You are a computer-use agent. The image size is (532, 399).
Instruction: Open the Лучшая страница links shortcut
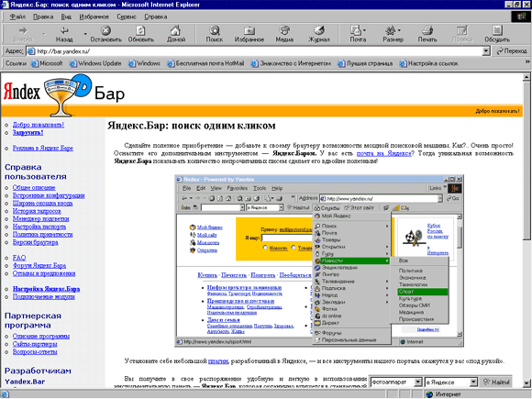(x=365, y=63)
